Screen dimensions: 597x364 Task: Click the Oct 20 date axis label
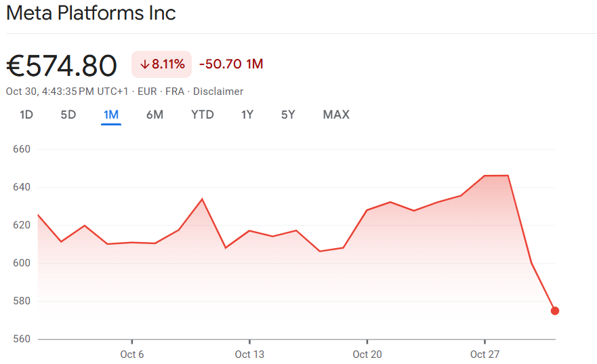pyautogui.click(x=367, y=354)
